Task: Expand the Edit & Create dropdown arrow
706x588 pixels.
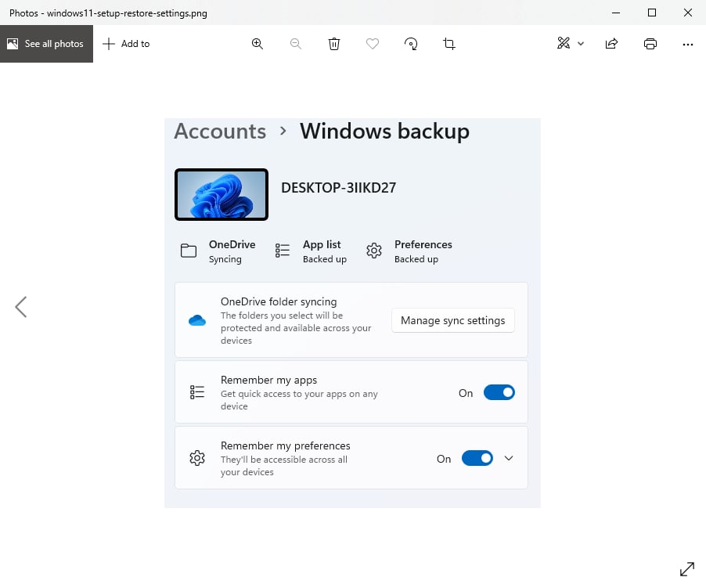Action: point(581,44)
